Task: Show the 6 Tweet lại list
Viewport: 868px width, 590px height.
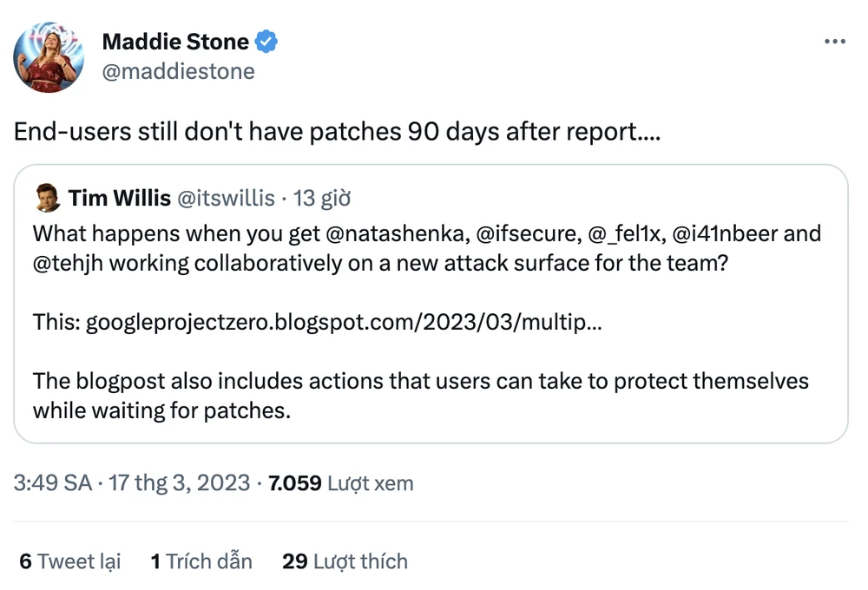Action: click(x=70, y=561)
